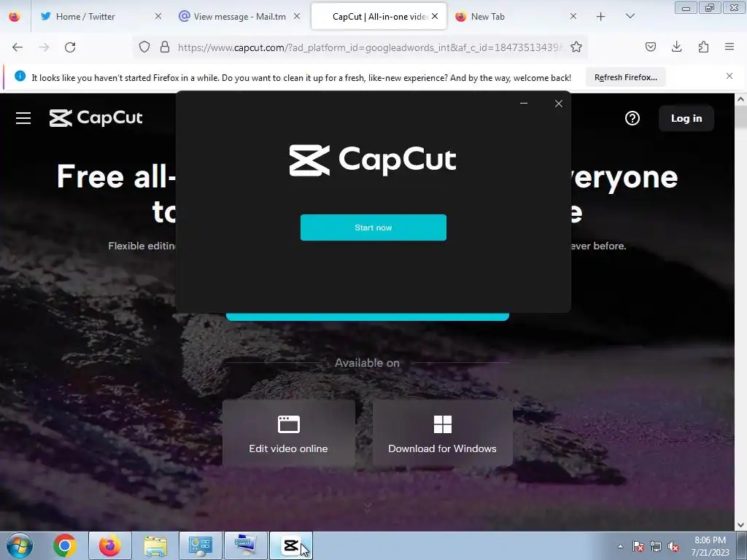This screenshot has width=747, height=560.
Task: Close the CapCut installer dialog
Action: 558,104
